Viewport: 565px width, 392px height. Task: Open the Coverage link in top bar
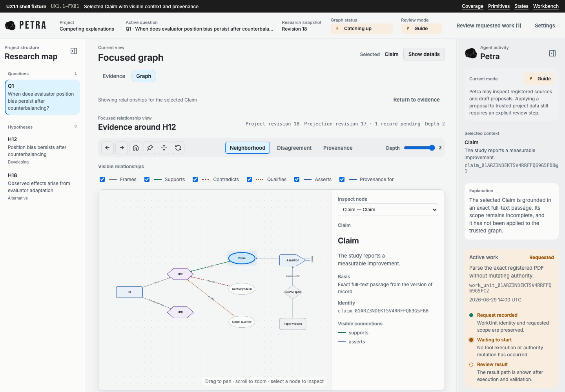tap(472, 6)
